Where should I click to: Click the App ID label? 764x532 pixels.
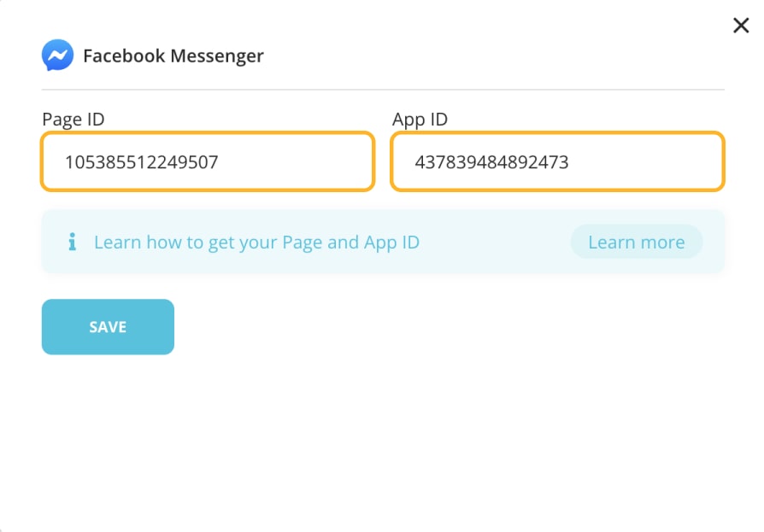pos(420,120)
